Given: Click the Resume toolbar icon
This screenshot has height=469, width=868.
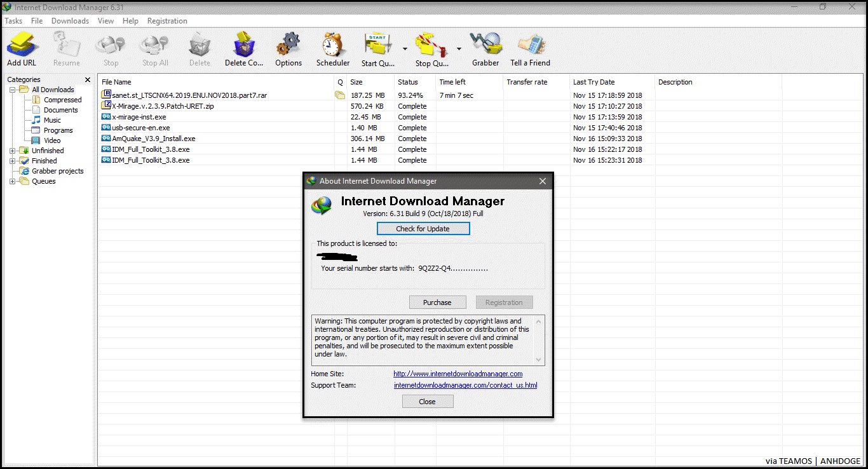Looking at the screenshot, I should pos(67,44).
